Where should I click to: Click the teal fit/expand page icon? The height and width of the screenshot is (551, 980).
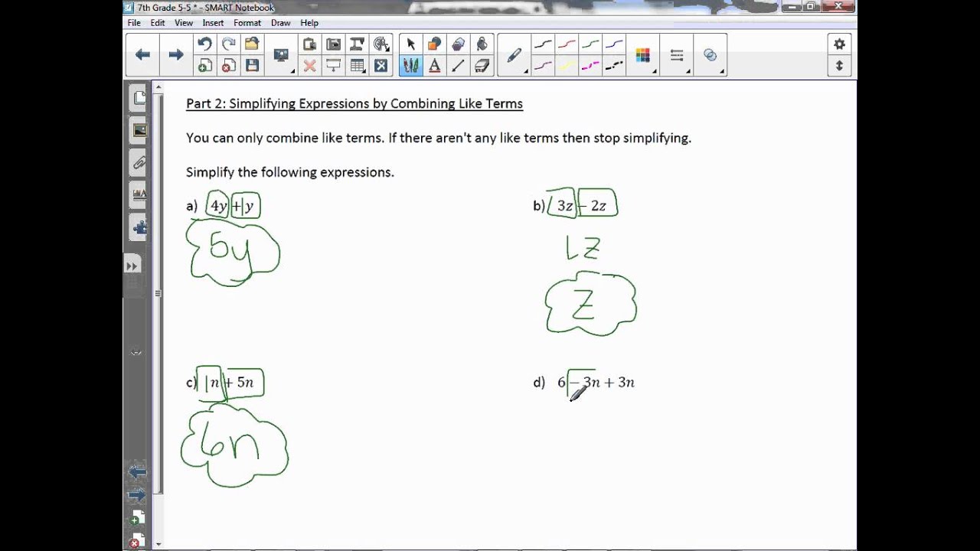tap(381, 66)
